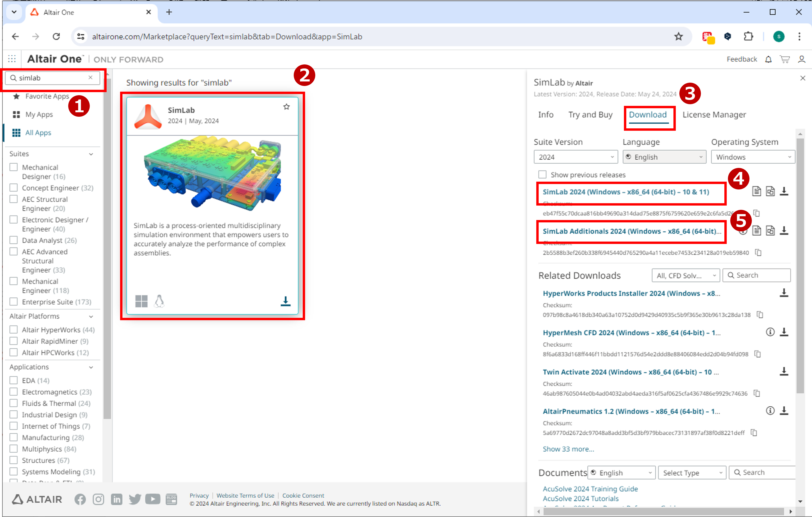The image size is (812, 517).
Task: Download HyperWorks Products Installer 2024
Action: coord(784,293)
